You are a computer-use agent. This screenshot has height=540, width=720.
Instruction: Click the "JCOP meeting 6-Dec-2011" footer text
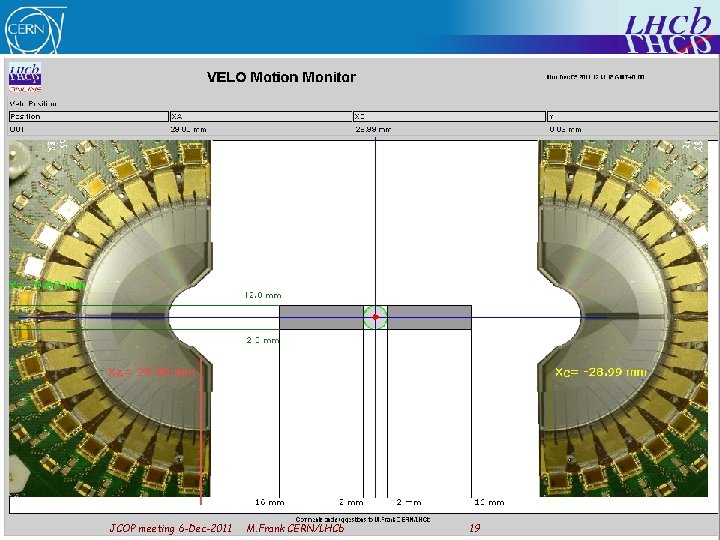171,529
